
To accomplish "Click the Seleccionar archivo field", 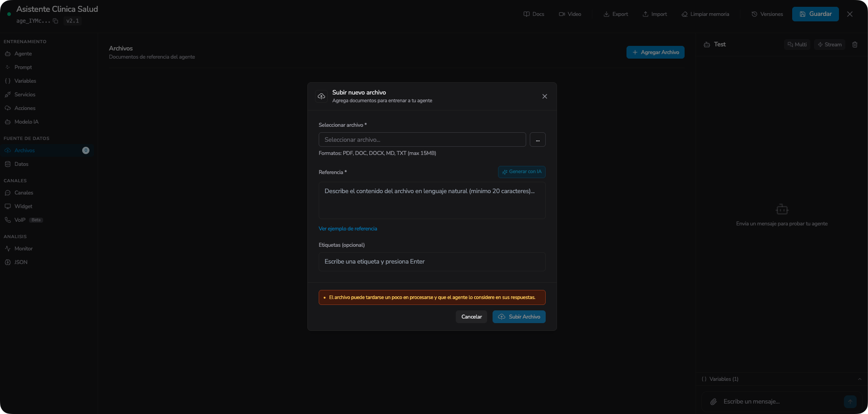I will tap(422, 140).
